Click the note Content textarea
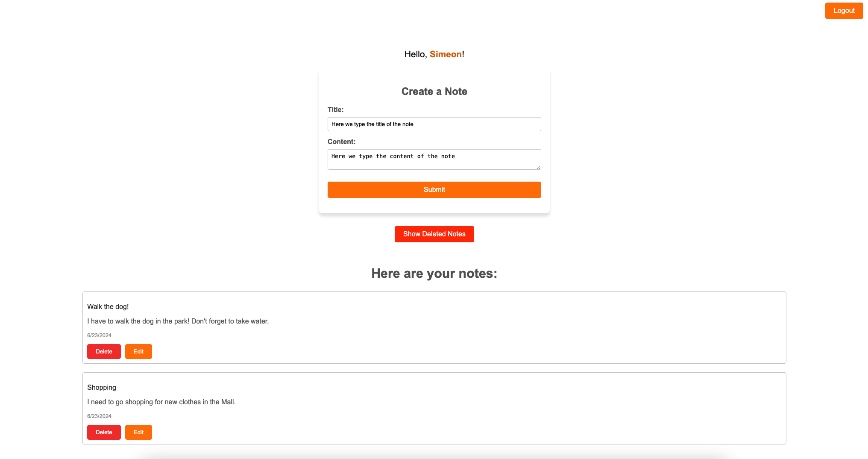 point(434,159)
